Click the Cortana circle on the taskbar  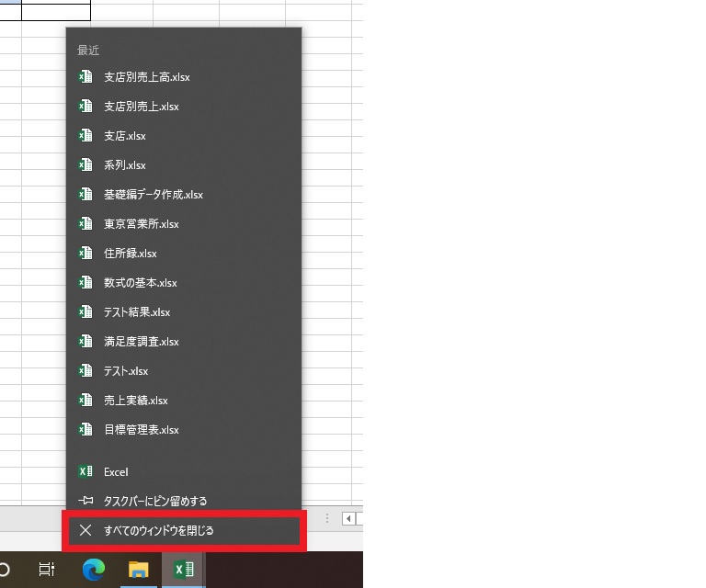pos(4,570)
